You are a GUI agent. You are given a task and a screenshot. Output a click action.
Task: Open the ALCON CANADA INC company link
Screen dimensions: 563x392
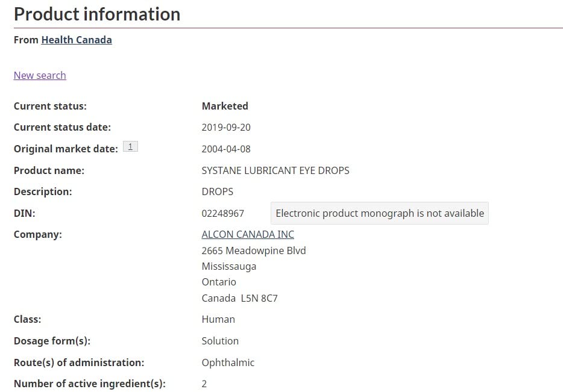coord(248,234)
